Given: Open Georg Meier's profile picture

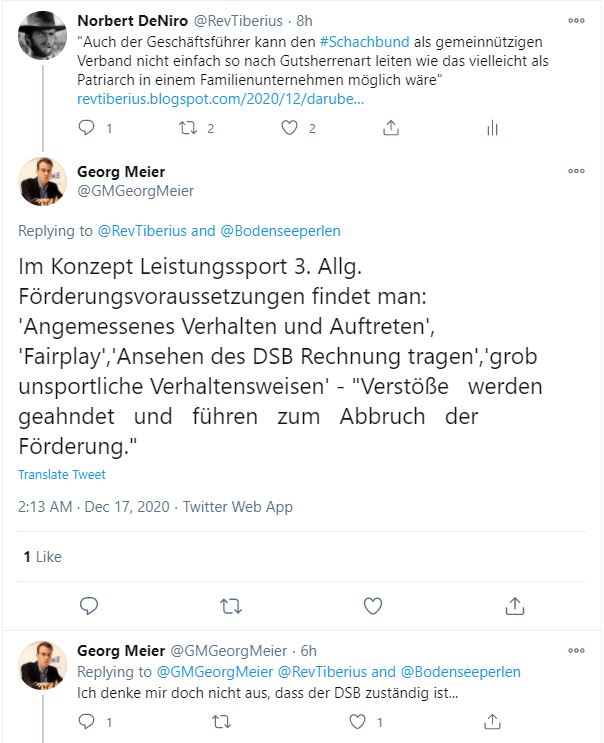Looking at the screenshot, I should tap(42, 181).
